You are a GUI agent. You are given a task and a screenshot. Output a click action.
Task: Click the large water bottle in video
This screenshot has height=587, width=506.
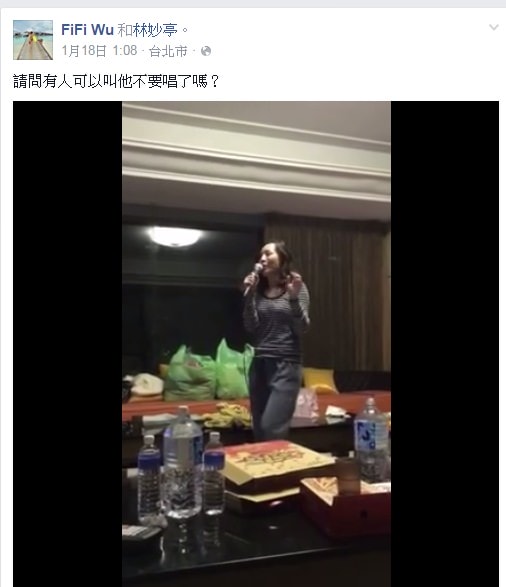(x=183, y=462)
